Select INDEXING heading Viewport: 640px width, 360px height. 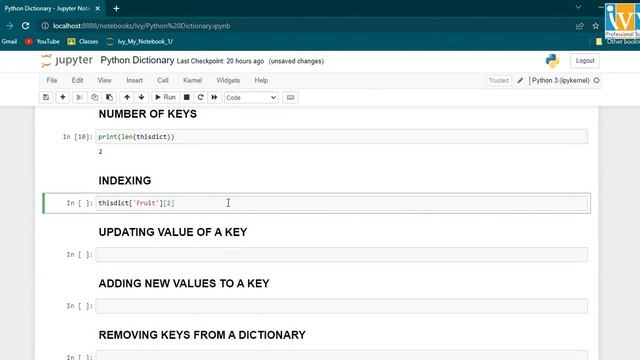click(125, 180)
